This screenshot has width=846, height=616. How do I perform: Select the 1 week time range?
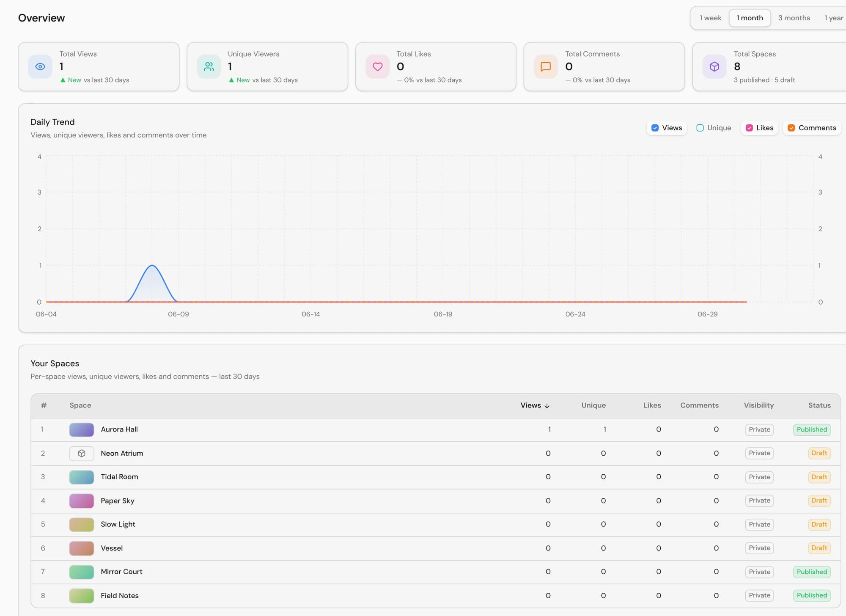click(710, 18)
